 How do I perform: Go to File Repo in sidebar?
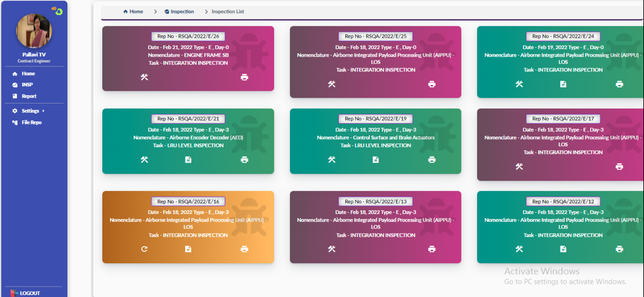(31, 123)
